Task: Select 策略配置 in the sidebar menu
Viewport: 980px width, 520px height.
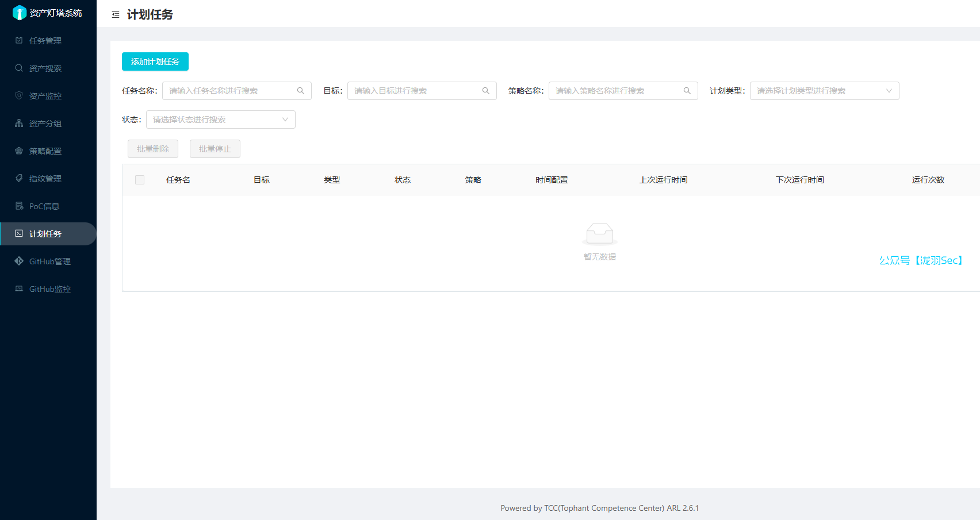Action: [x=45, y=151]
